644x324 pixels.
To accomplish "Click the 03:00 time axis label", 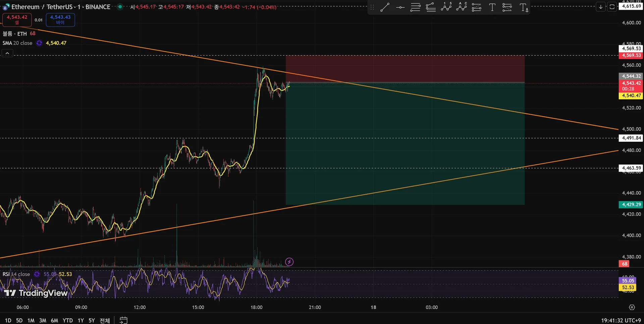I will coord(432,307).
